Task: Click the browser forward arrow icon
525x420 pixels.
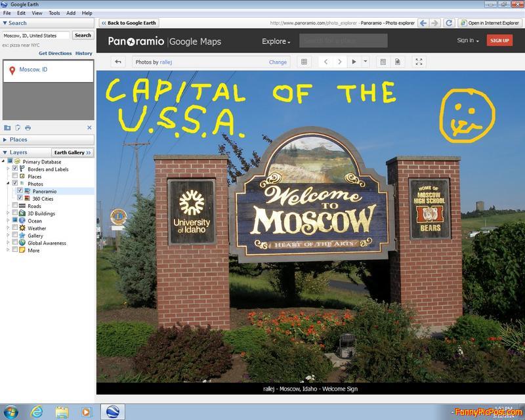Action: (x=435, y=23)
